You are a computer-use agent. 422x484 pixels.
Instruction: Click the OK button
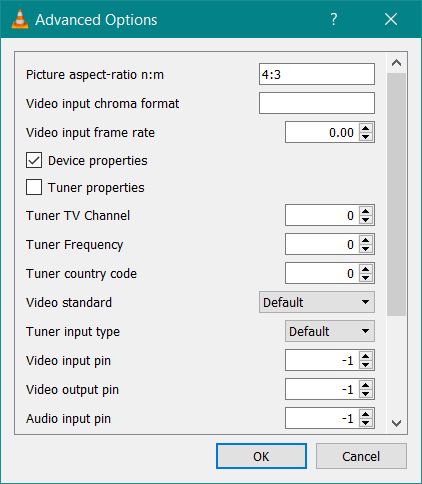click(261, 456)
